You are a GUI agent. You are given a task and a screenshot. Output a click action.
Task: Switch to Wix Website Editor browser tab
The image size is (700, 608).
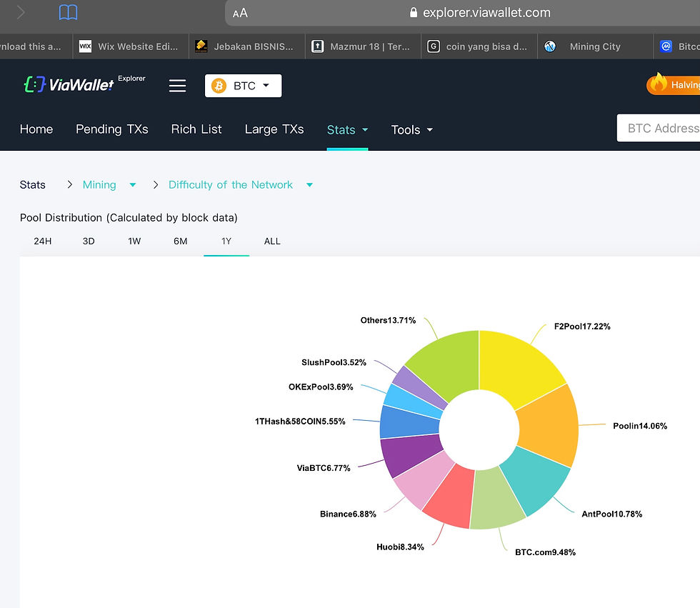pyautogui.click(x=131, y=46)
